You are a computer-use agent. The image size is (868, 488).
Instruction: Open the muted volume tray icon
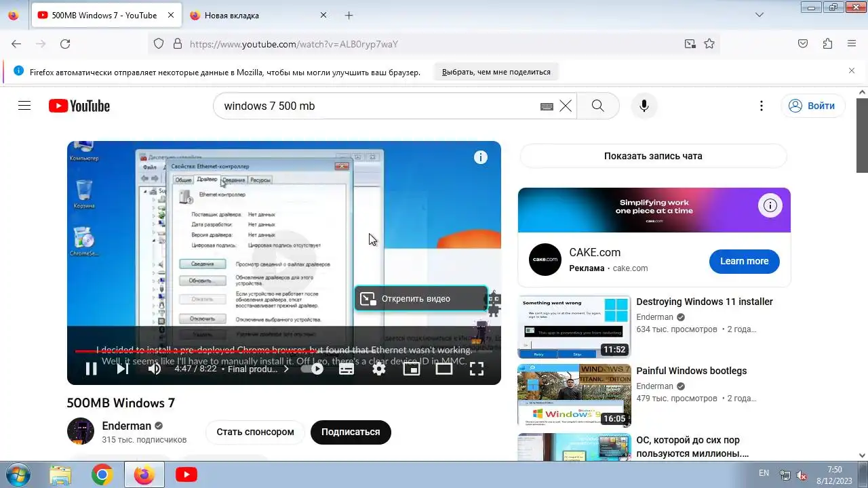801,475
